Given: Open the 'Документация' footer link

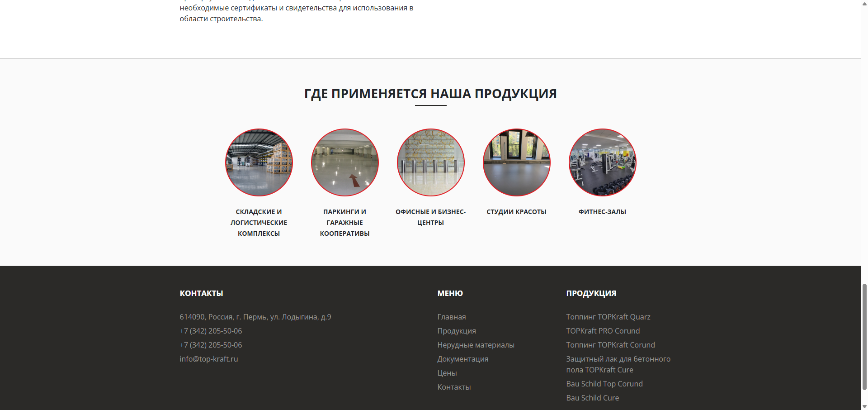Looking at the screenshot, I should pyautogui.click(x=463, y=359).
